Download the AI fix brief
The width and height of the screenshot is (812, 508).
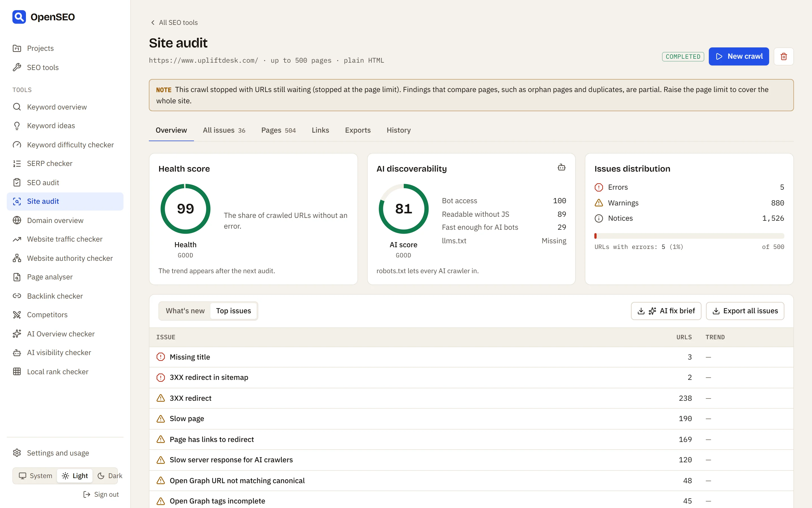[666, 311]
